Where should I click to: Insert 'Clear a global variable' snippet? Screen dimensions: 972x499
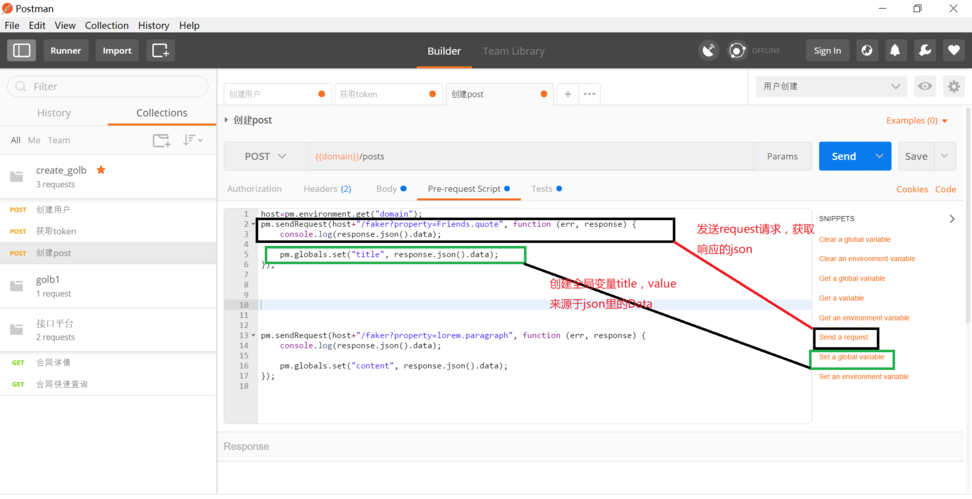tap(854, 239)
